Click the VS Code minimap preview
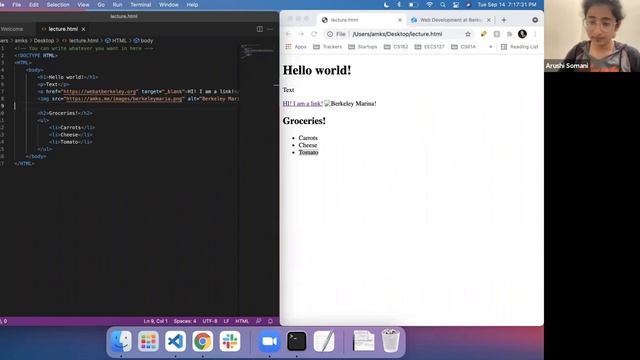The image size is (640, 360). [257, 51]
